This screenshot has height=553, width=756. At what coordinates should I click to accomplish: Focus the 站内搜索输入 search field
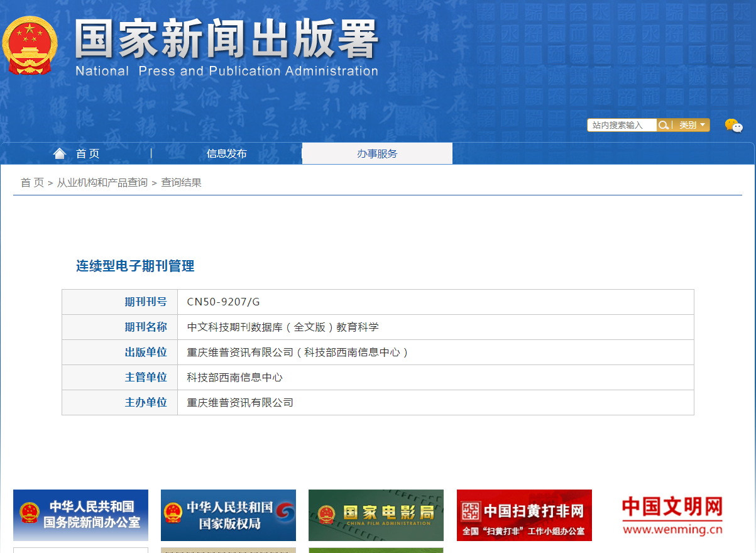click(621, 125)
